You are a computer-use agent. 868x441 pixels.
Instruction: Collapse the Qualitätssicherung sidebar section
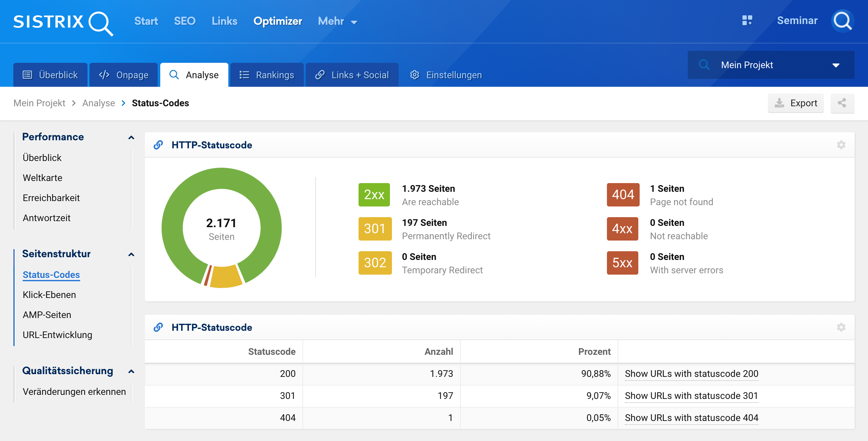pyautogui.click(x=131, y=371)
